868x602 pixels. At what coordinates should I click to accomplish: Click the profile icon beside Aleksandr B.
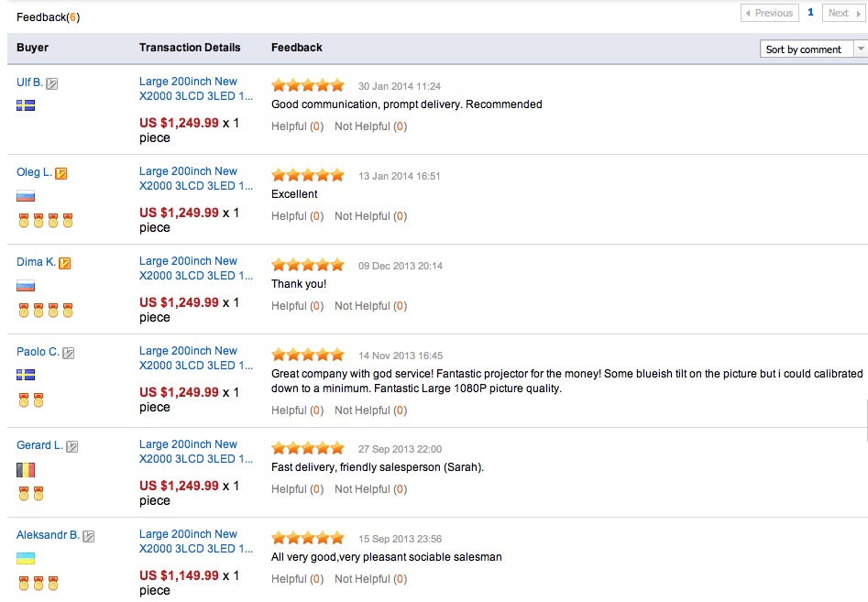[x=89, y=536]
